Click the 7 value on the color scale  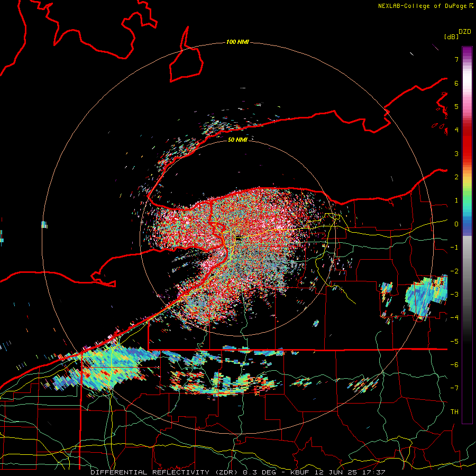(456, 59)
